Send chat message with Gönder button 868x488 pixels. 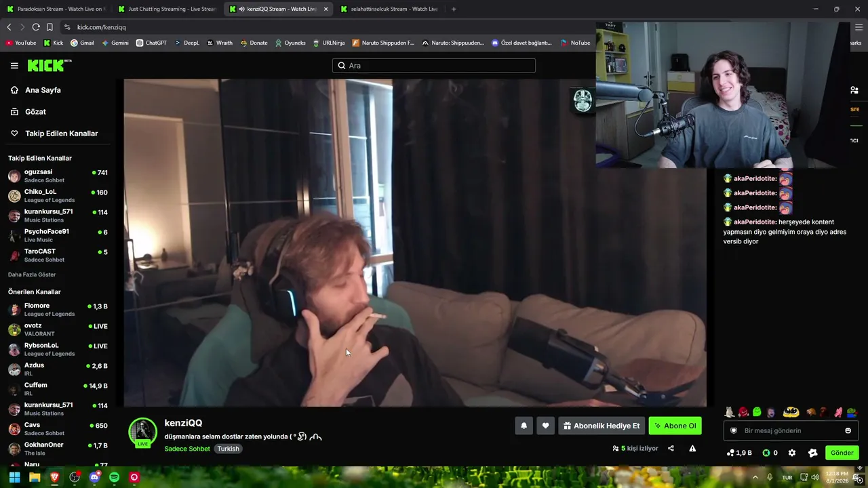pos(842,453)
